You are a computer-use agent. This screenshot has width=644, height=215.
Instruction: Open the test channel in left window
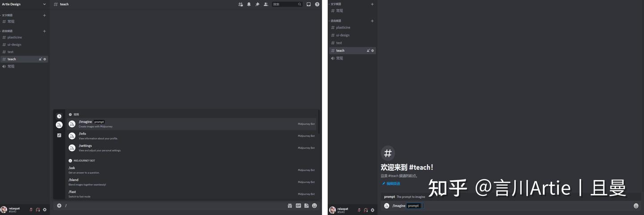click(24, 52)
